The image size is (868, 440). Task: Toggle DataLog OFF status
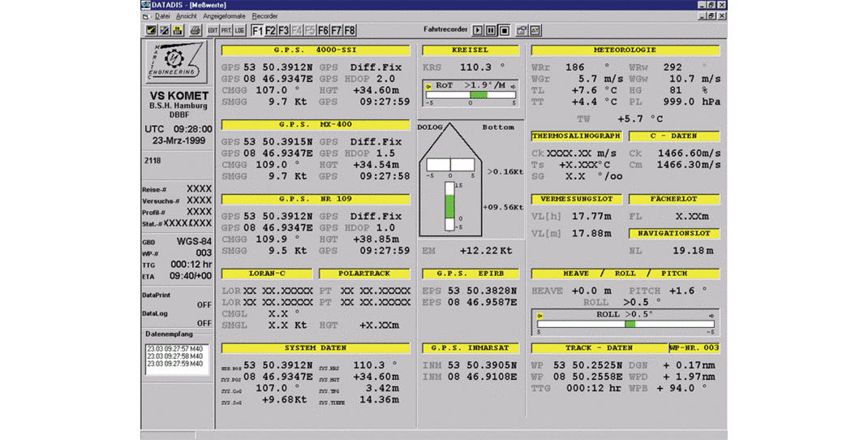204,323
